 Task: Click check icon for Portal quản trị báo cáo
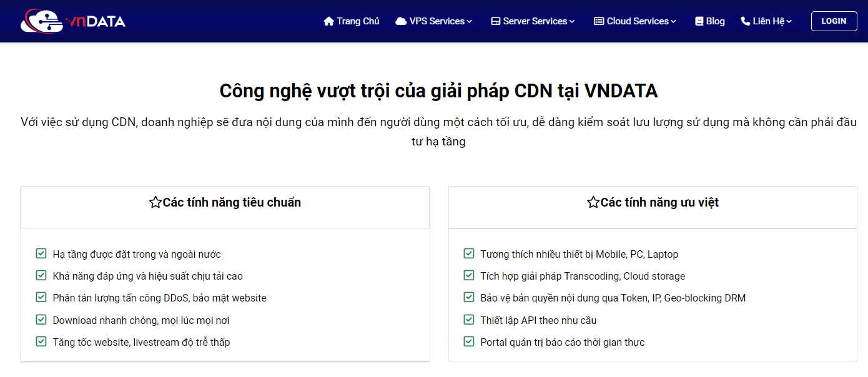[469, 341]
